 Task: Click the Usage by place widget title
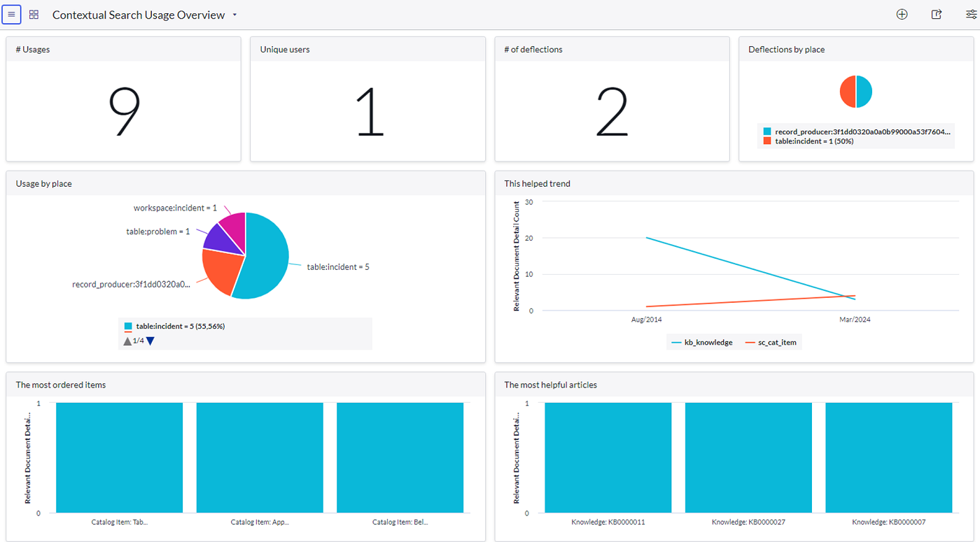point(43,184)
